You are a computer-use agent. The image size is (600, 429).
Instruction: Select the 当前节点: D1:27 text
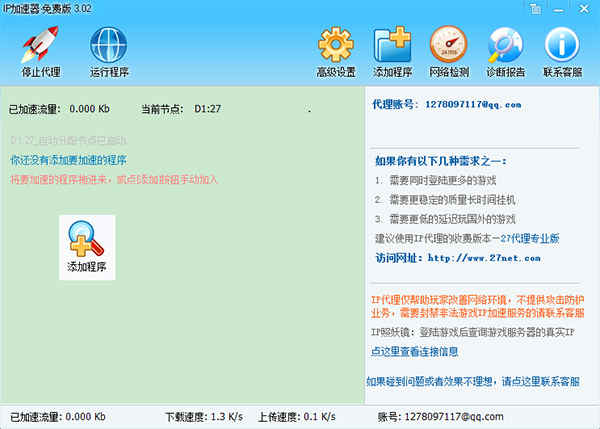[x=181, y=109]
